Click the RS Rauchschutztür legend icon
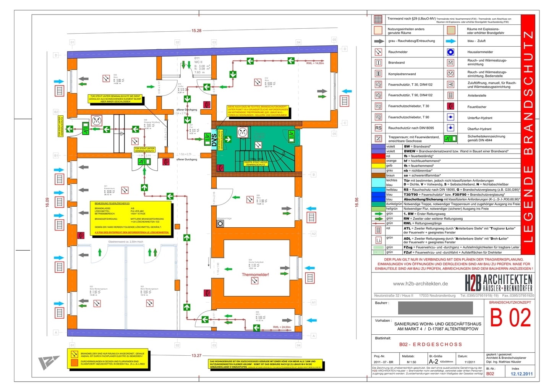Viewport: 554px width, 392px height. tap(378, 128)
